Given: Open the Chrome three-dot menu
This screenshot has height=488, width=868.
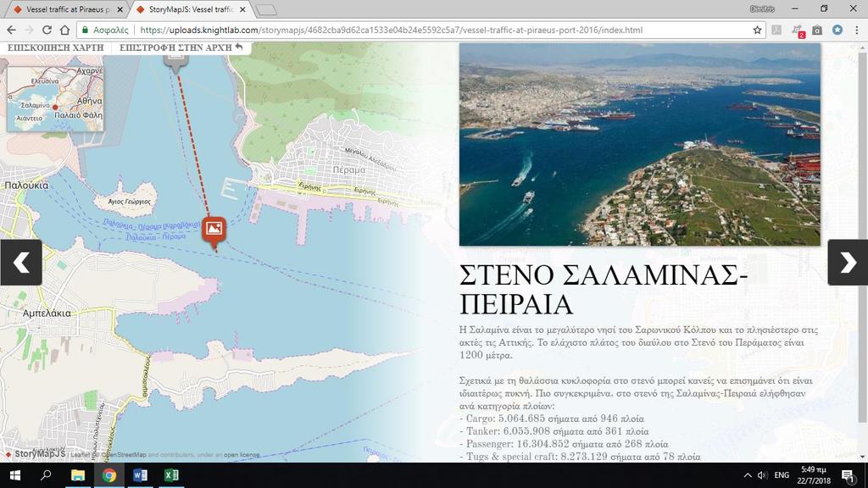Looking at the screenshot, I should coord(856,30).
